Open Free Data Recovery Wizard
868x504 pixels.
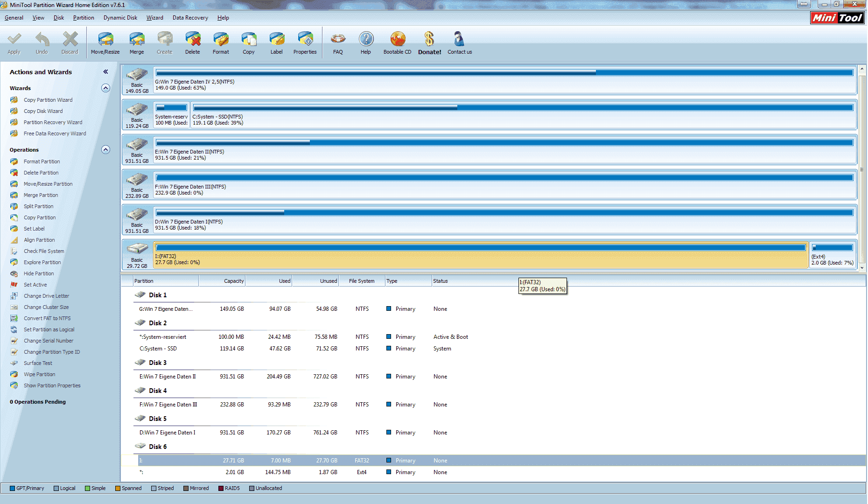point(55,133)
